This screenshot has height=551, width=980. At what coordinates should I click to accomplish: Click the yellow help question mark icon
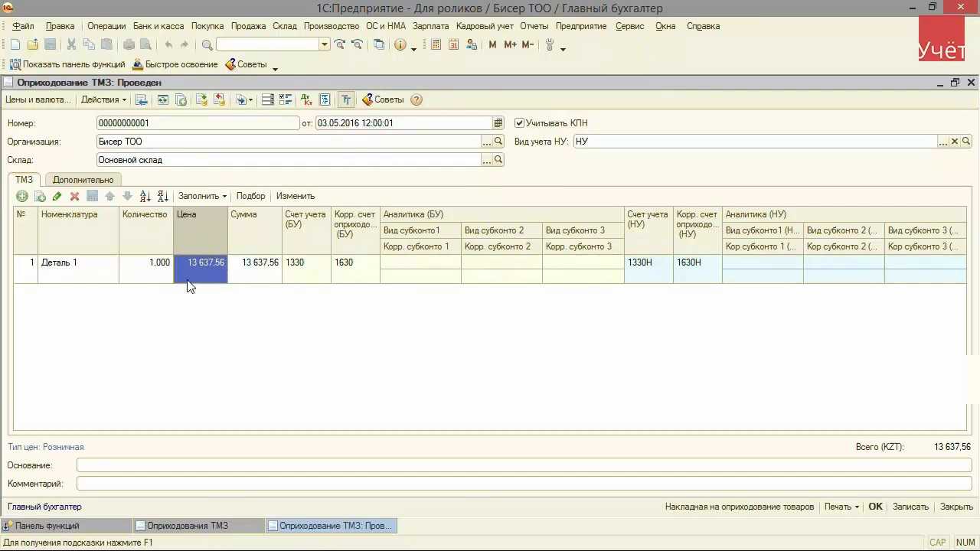click(416, 99)
